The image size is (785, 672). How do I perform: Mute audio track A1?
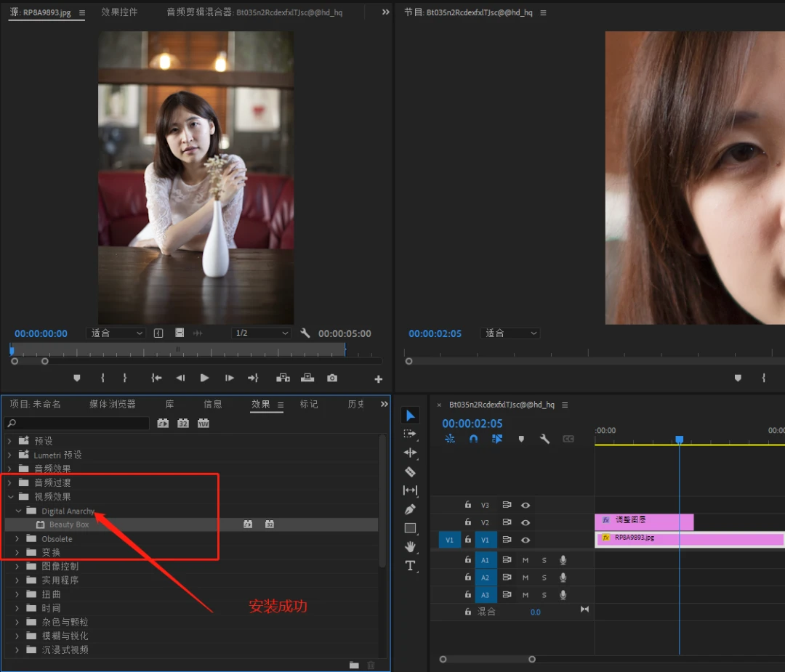(526, 560)
